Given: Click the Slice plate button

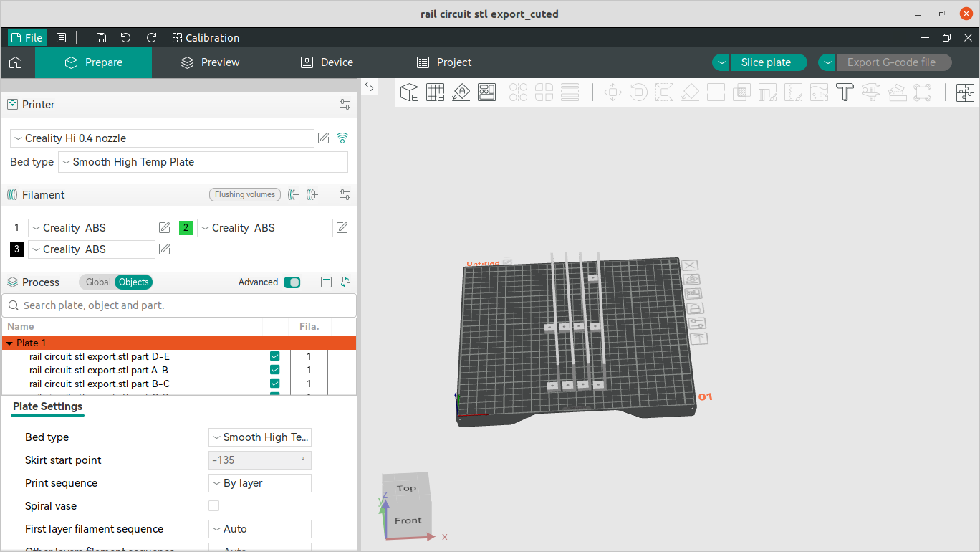Looking at the screenshot, I should 766,62.
